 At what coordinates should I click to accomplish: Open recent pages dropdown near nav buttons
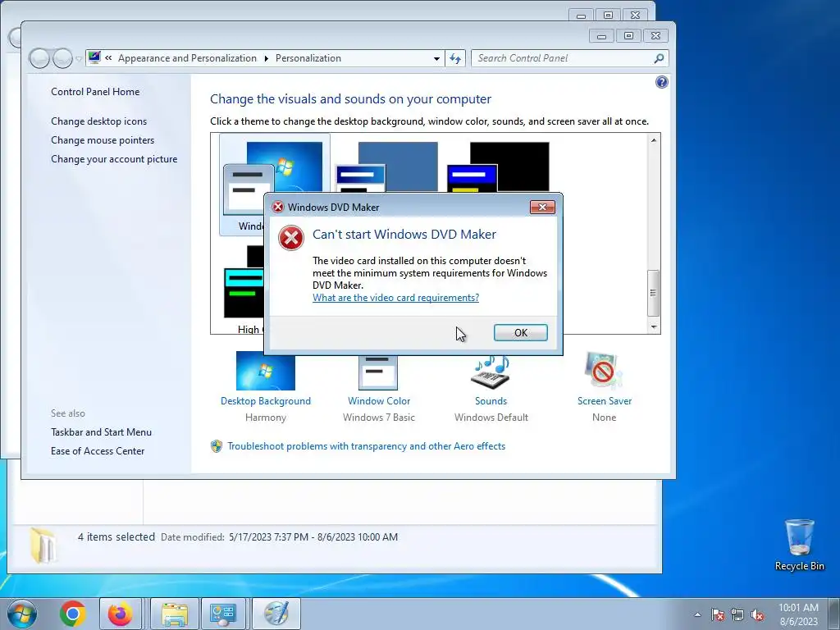[x=79, y=59]
